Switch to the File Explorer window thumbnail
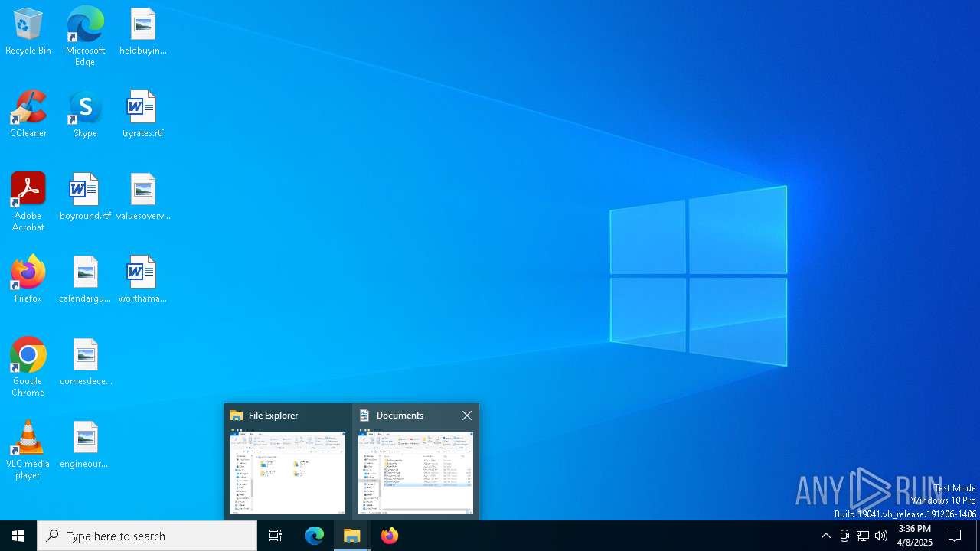The height and width of the screenshot is (551, 980). pos(288,472)
